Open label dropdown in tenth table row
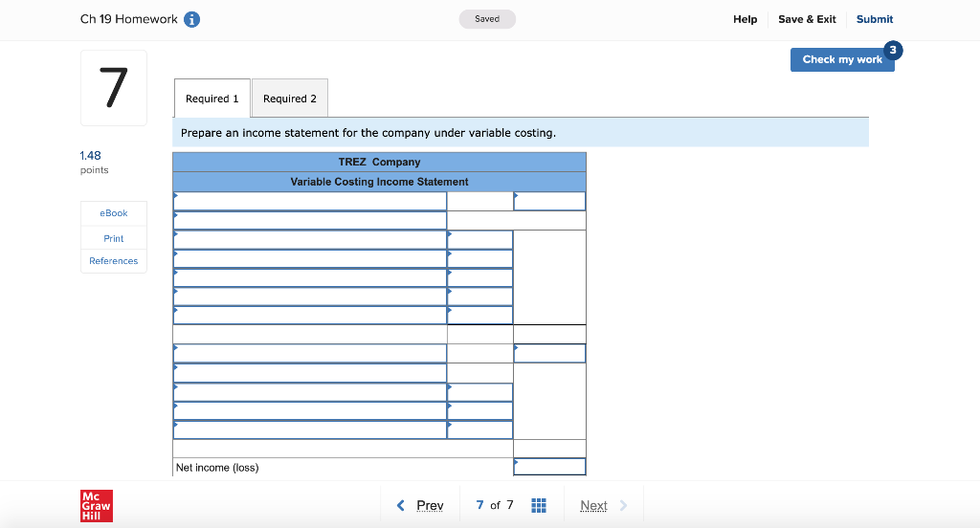This screenshot has height=528, width=980. (x=310, y=373)
